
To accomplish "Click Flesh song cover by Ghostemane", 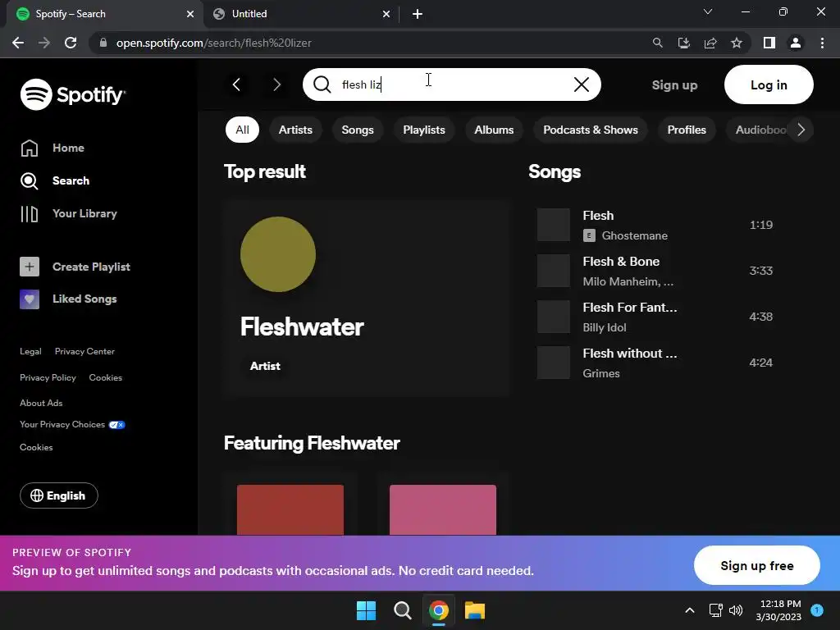I will (554, 225).
